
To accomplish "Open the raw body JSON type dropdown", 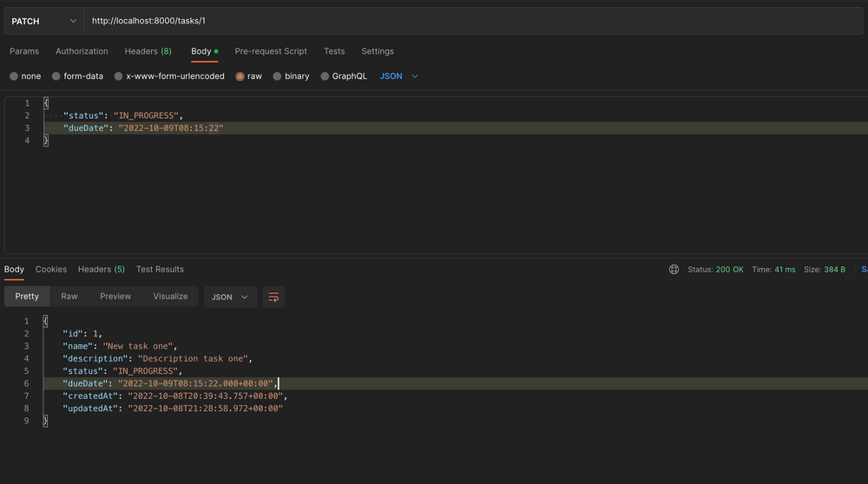I will 398,76.
